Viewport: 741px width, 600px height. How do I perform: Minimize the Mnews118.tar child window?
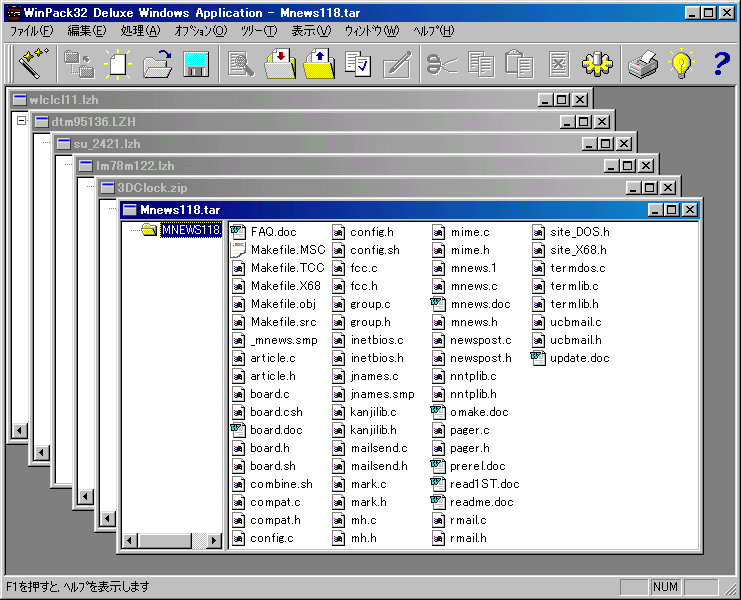(x=655, y=210)
